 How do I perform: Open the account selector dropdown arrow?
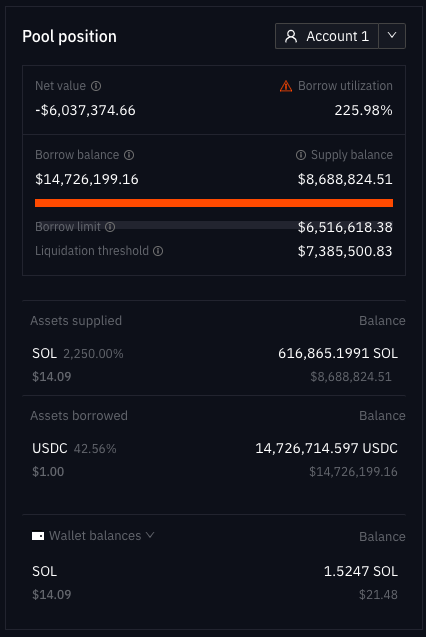pyautogui.click(x=392, y=36)
